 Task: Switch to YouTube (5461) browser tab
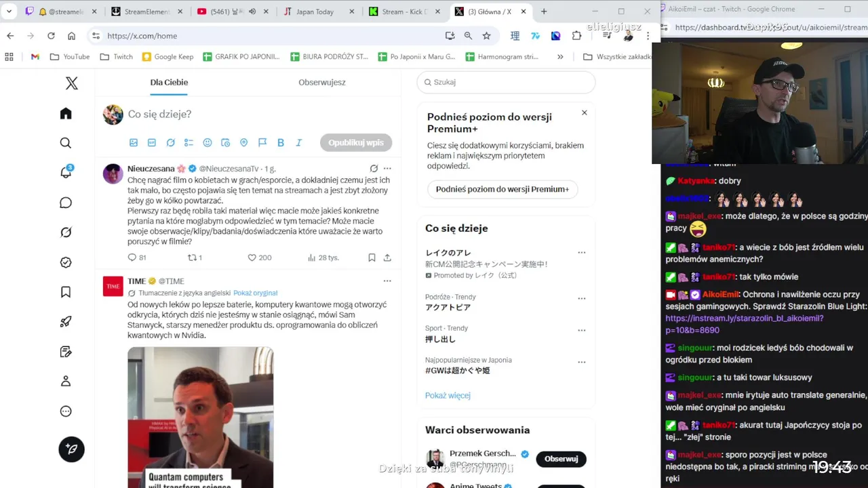click(233, 12)
